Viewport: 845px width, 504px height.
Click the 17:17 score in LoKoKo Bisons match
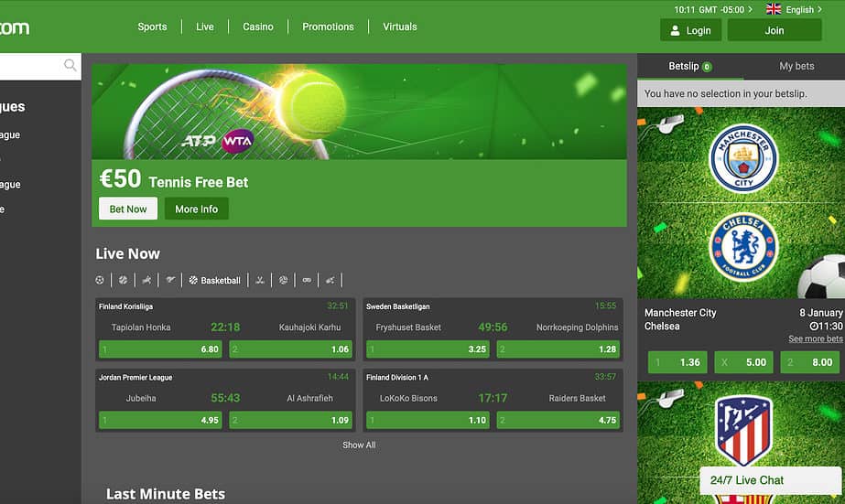493,398
